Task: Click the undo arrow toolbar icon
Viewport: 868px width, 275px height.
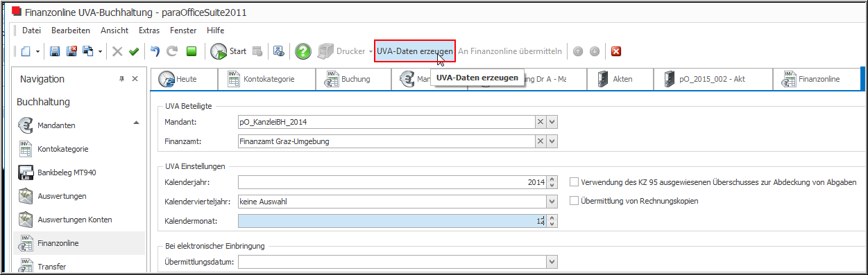Action: pyautogui.click(x=155, y=51)
